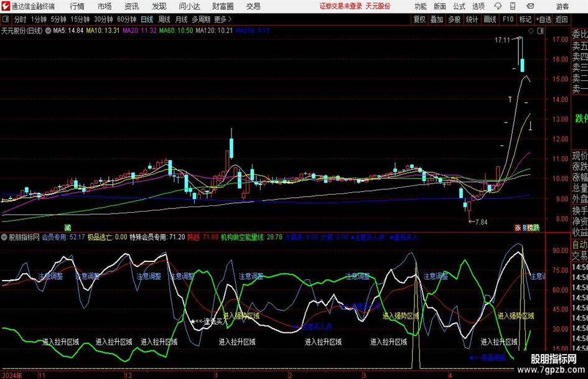Open the customer service headset icon
Screen dimensions: 588x379
[x=498, y=6]
